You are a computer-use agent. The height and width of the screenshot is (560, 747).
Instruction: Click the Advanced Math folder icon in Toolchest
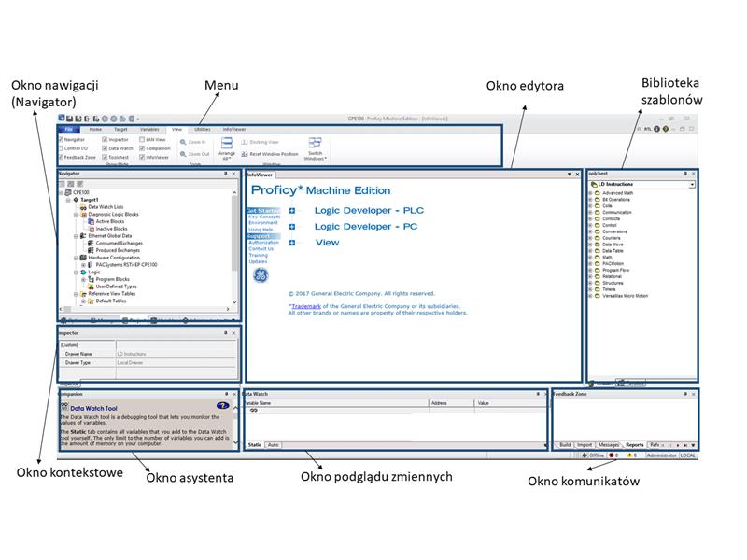[597, 193]
